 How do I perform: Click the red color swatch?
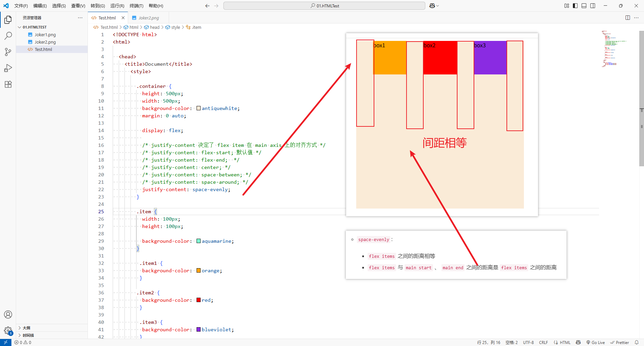tap(199, 300)
